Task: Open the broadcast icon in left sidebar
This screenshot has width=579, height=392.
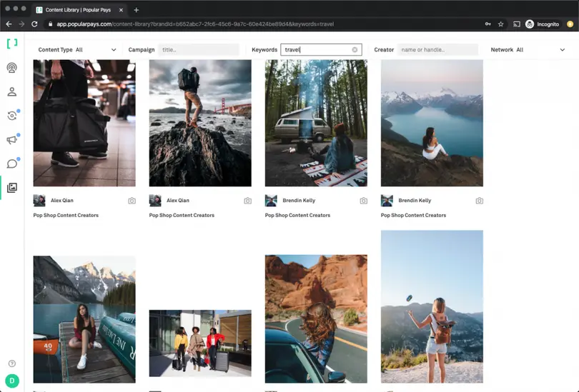Action: pos(11,68)
